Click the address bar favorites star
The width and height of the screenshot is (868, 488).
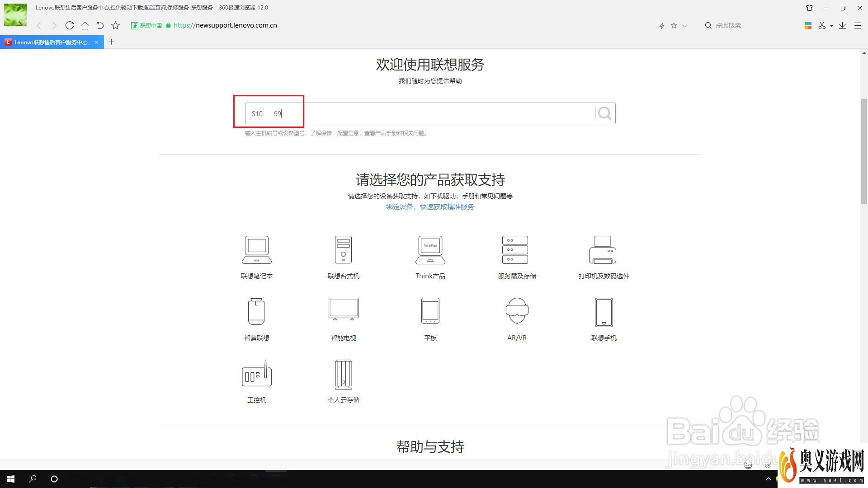pos(674,26)
